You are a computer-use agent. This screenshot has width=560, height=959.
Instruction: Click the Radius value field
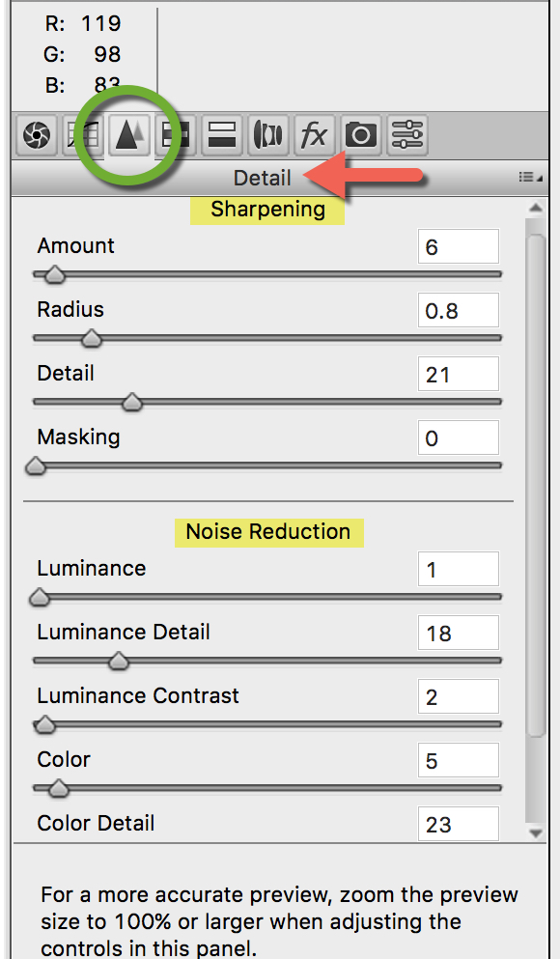458,310
